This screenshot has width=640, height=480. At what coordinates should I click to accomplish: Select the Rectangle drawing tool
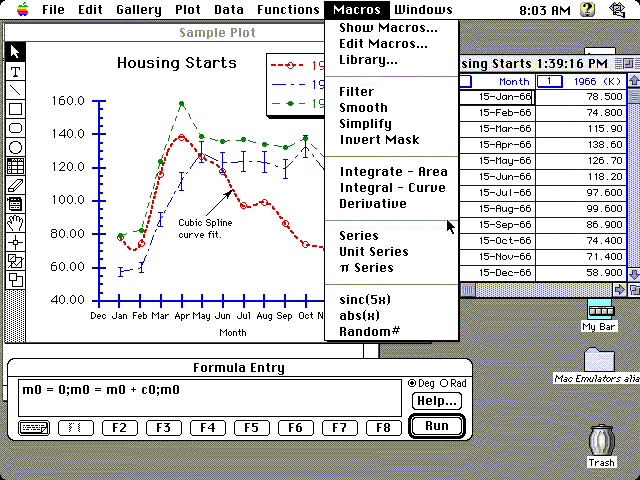coord(16,110)
